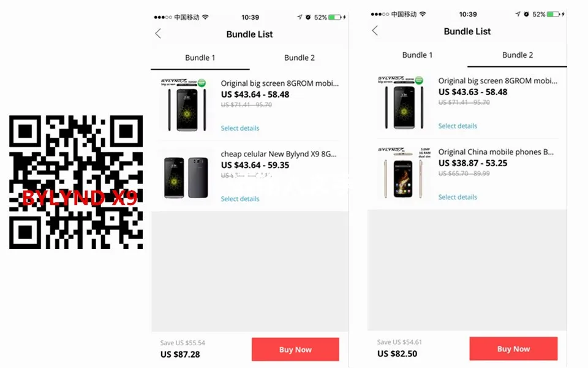
Task: Select Bundle 1 tab on left screen
Action: coord(200,58)
